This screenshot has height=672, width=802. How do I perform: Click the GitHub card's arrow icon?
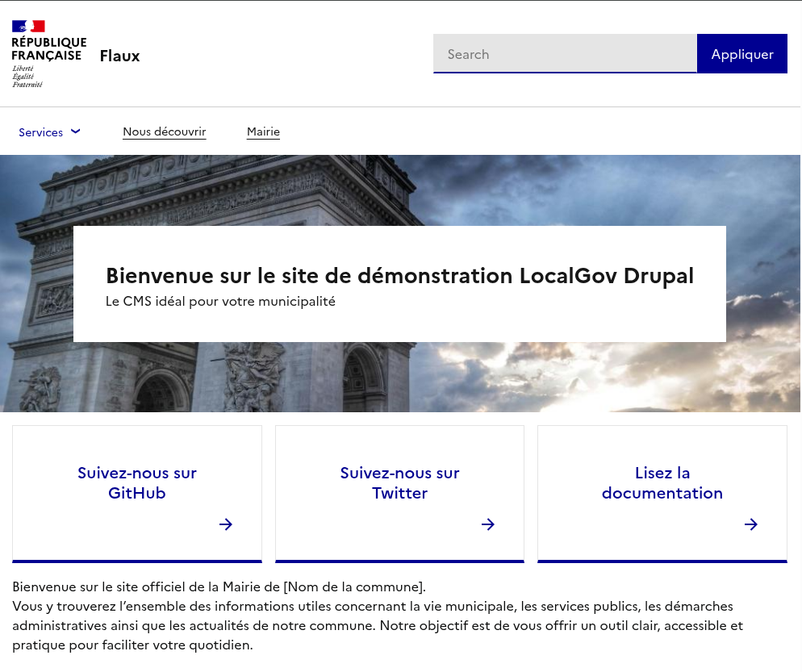click(226, 524)
